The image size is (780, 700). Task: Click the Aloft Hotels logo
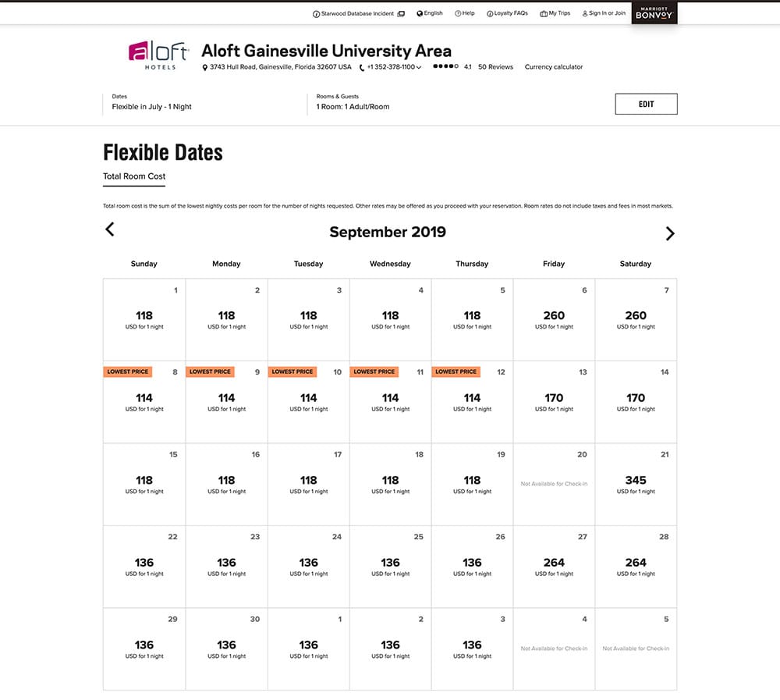pos(158,55)
